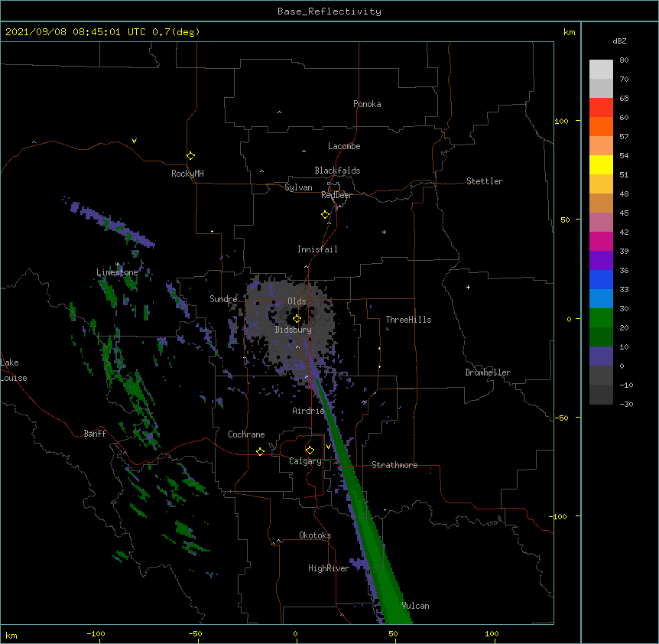659x644 pixels.
Task: Click the Strathmore label
Action: pyautogui.click(x=394, y=465)
